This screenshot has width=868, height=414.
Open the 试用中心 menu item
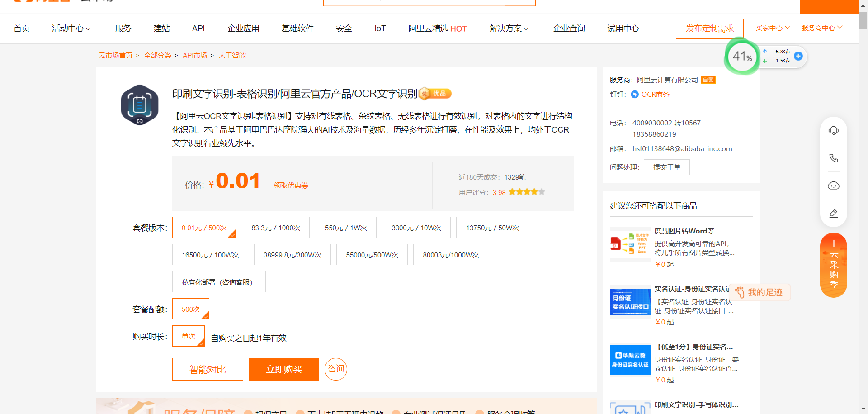pos(623,29)
